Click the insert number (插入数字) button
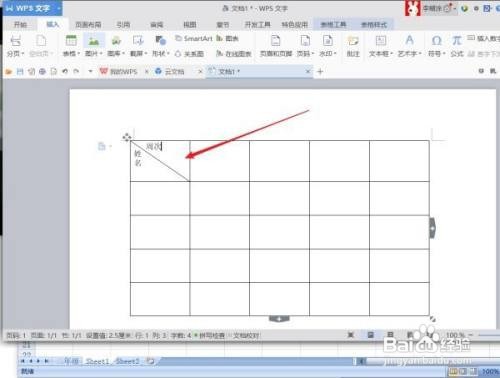This screenshot has width=500, height=378. click(x=483, y=39)
